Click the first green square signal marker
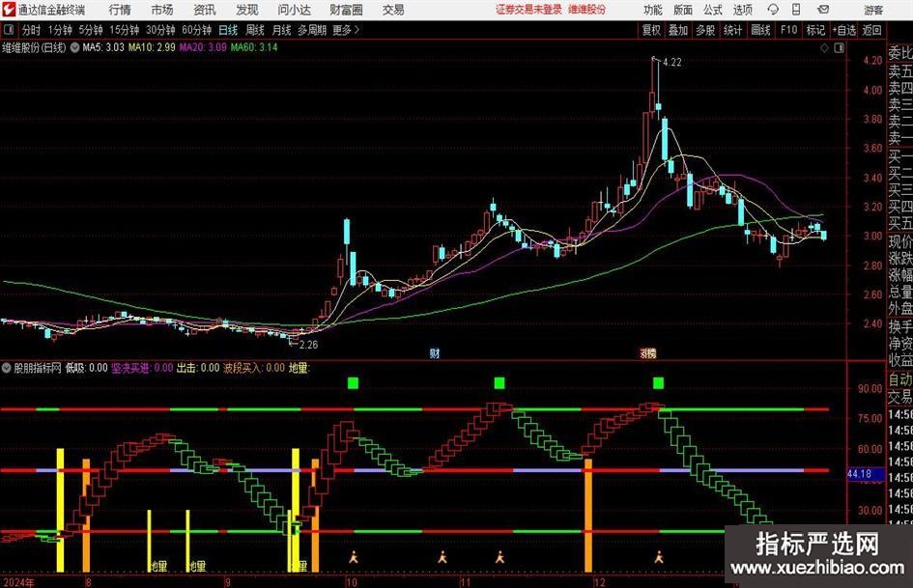This screenshot has width=913, height=588. 353,383
